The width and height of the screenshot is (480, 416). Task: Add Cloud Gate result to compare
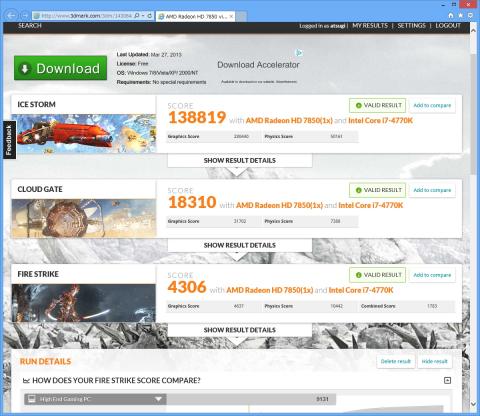[432, 190]
